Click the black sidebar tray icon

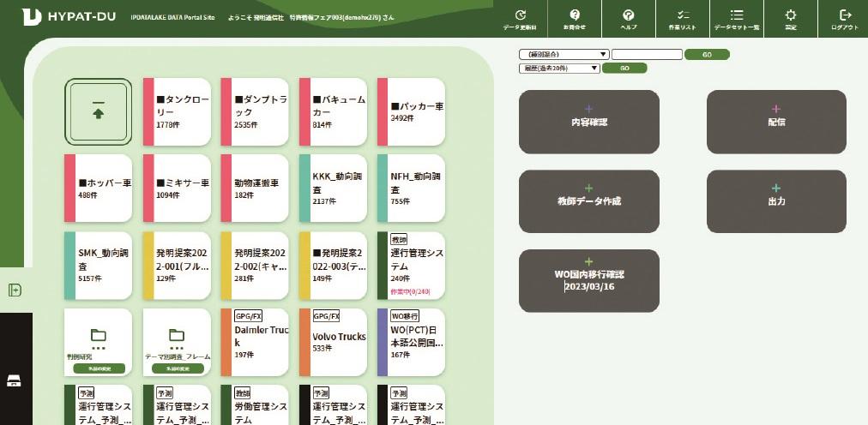coord(15,380)
